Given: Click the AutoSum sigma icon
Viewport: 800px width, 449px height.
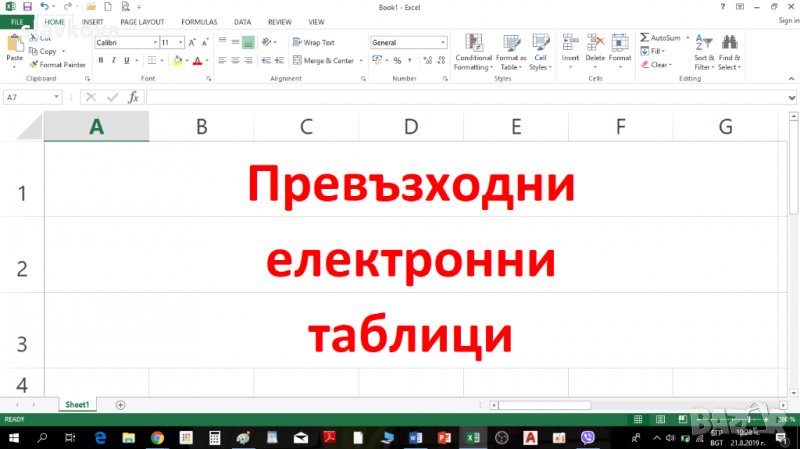Looking at the screenshot, I should pos(645,38).
